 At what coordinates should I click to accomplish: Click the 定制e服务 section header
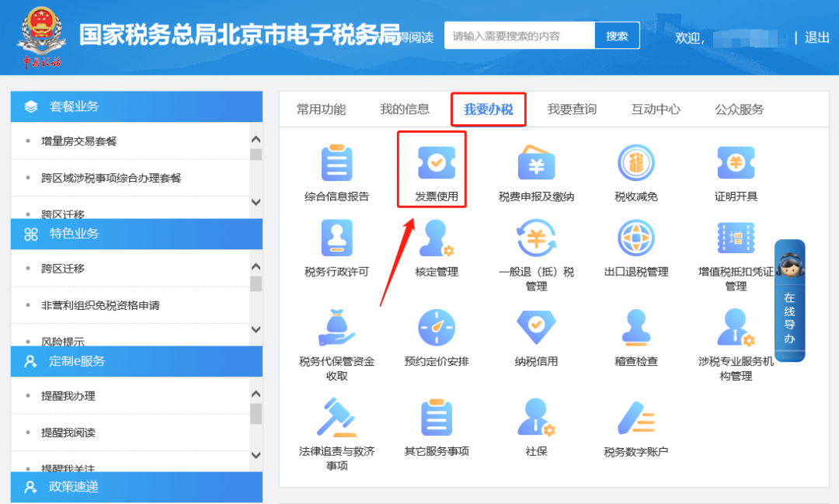(137, 361)
